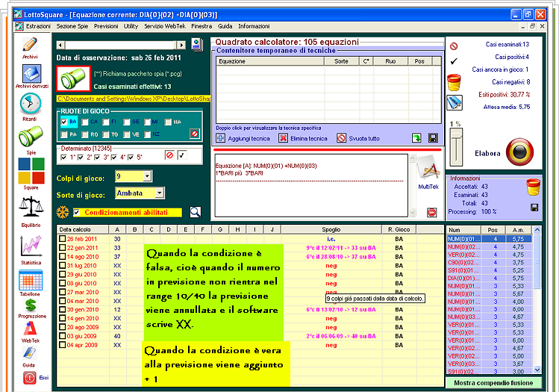
Task: Open the Ritardi clock icon
Action: (31, 104)
